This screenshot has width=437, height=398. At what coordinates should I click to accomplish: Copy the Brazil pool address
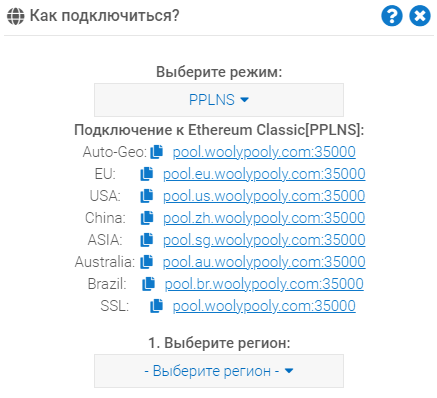point(149,284)
